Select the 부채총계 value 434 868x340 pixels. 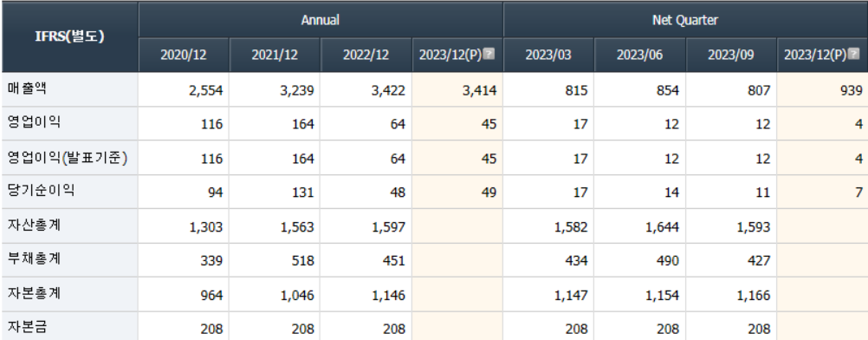click(577, 261)
